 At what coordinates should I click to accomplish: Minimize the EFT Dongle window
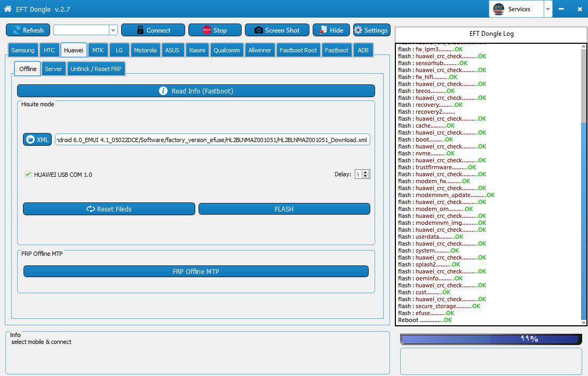(561, 9)
